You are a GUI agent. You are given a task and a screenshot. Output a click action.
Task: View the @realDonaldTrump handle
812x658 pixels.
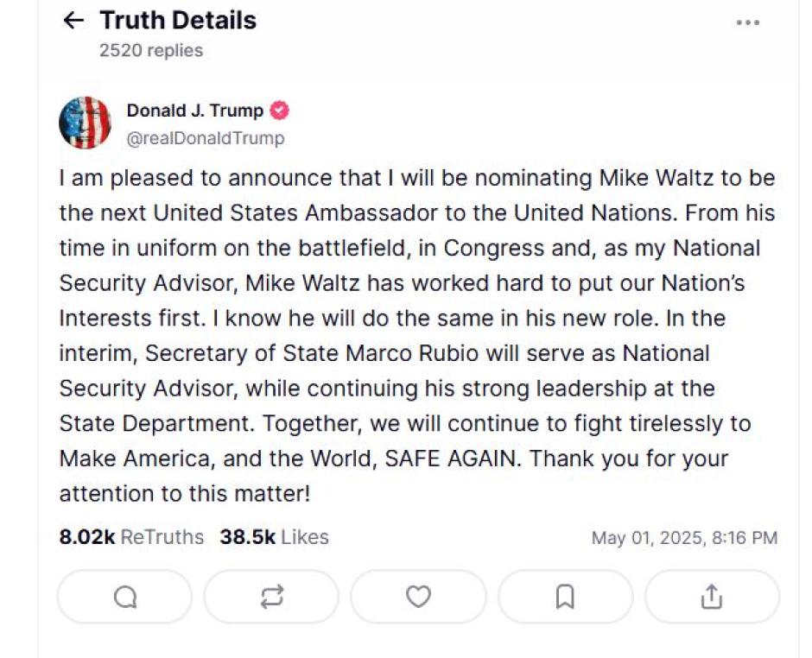pyautogui.click(x=204, y=137)
